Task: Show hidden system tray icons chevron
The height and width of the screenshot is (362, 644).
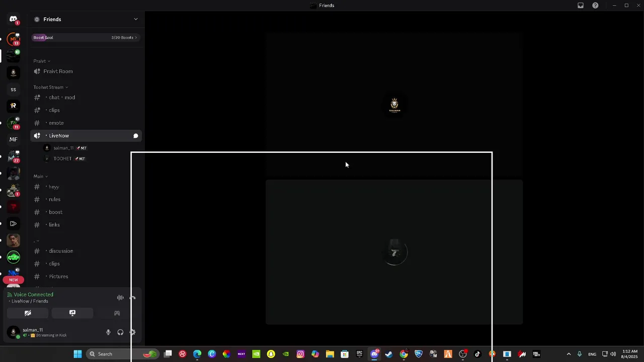Action: coord(569,354)
